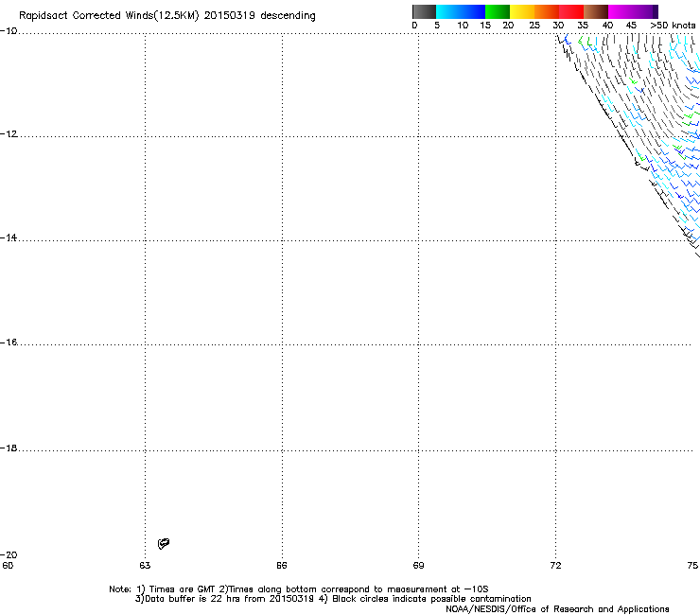Click the '>50 knots' legend label
The height and width of the screenshot is (615, 700).
point(673,26)
